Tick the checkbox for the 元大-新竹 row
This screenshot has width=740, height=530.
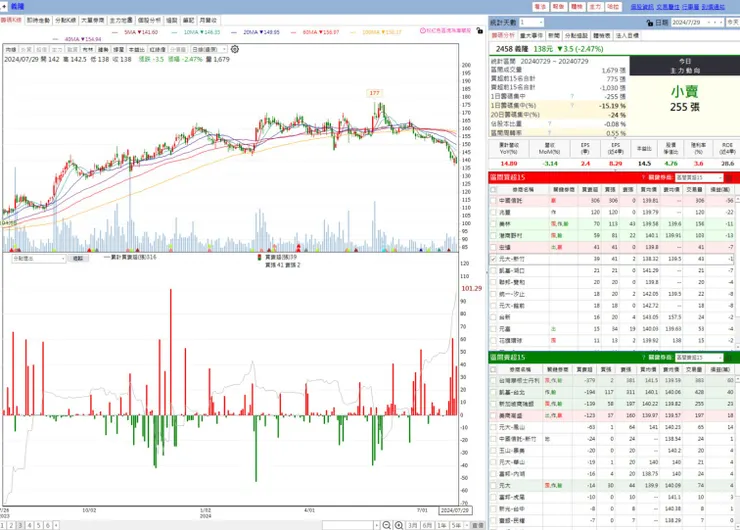coord(494,259)
